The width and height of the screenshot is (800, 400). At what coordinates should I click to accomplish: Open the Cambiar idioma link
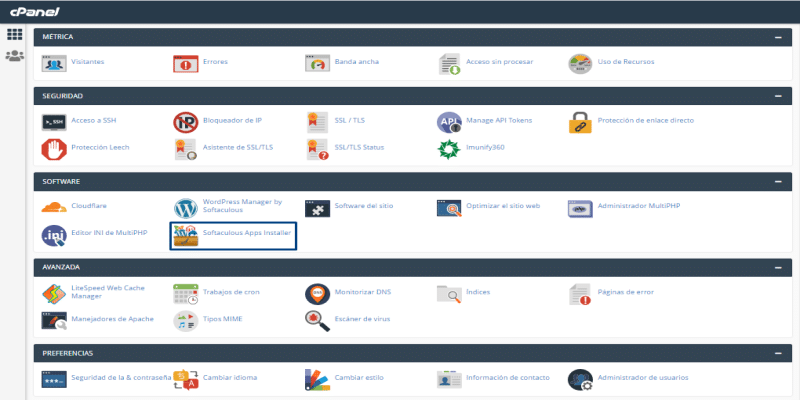click(x=230, y=378)
